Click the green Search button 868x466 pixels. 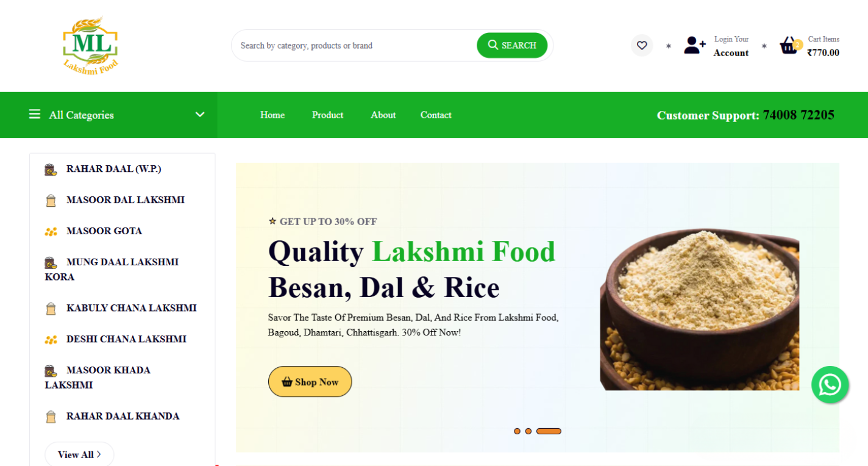pyautogui.click(x=512, y=45)
